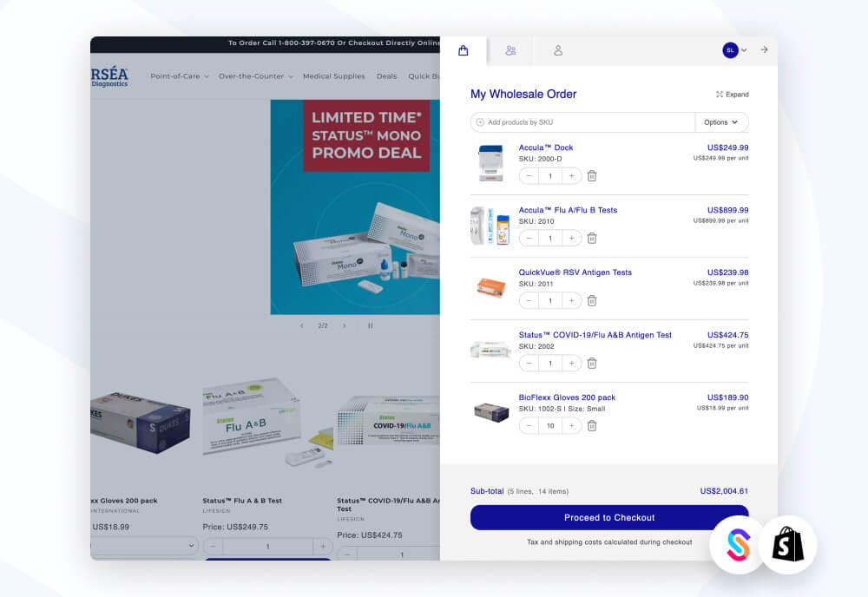868x597 pixels.
Task: Expand the Point-of-Care navigation menu
Action: click(x=180, y=76)
